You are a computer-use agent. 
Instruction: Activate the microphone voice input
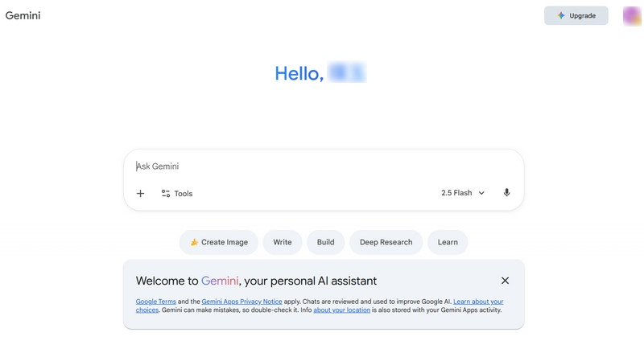click(x=506, y=193)
